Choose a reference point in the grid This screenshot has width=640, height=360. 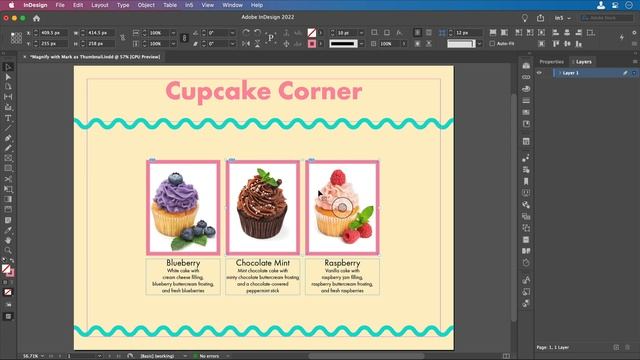16,38
